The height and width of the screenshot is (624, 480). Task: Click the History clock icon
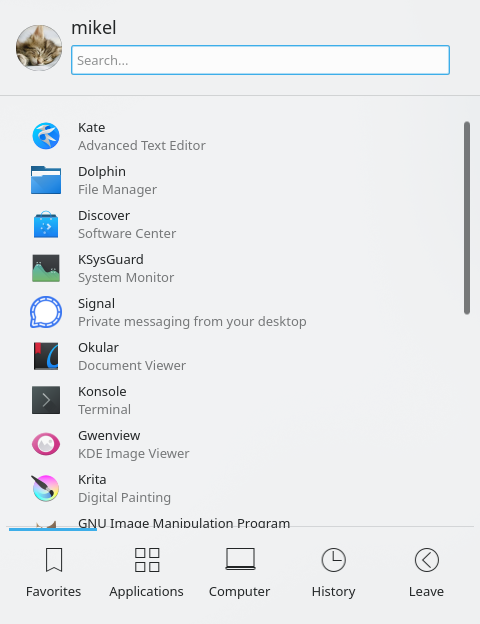point(334,560)
